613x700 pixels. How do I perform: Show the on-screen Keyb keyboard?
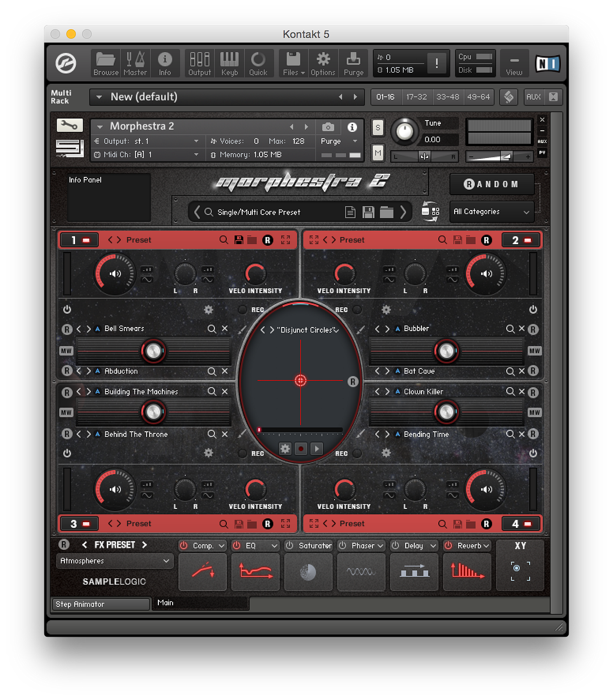point(229,64)
